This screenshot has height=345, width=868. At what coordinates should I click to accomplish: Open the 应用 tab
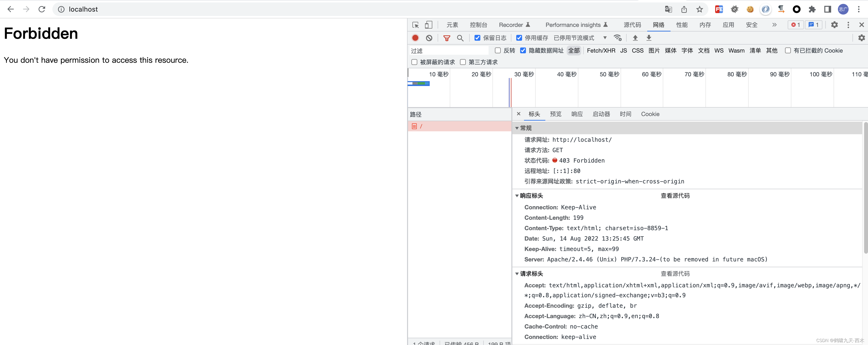click(x=728, y=25)
